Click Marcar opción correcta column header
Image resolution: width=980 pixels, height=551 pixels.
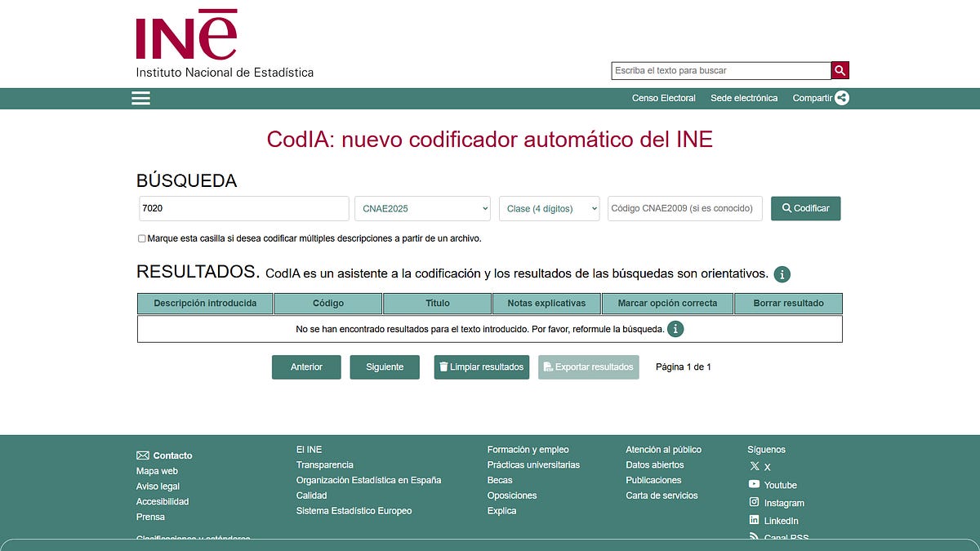point(667,304)
